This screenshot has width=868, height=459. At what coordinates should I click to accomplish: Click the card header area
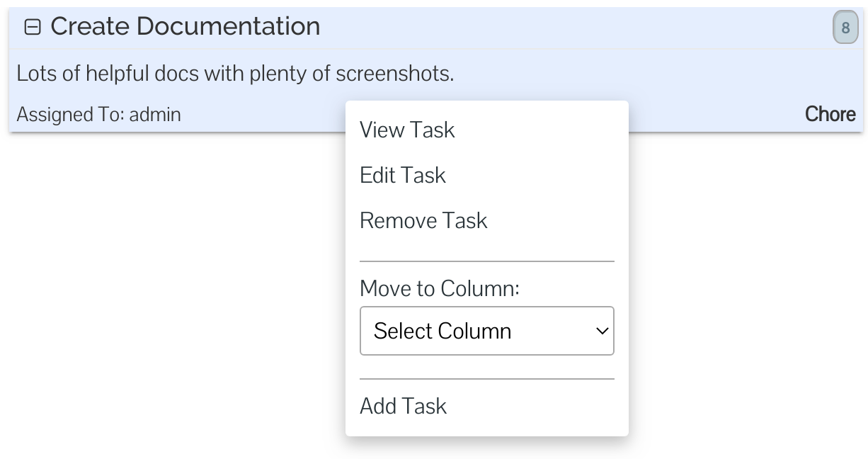(x=496, y=25)
